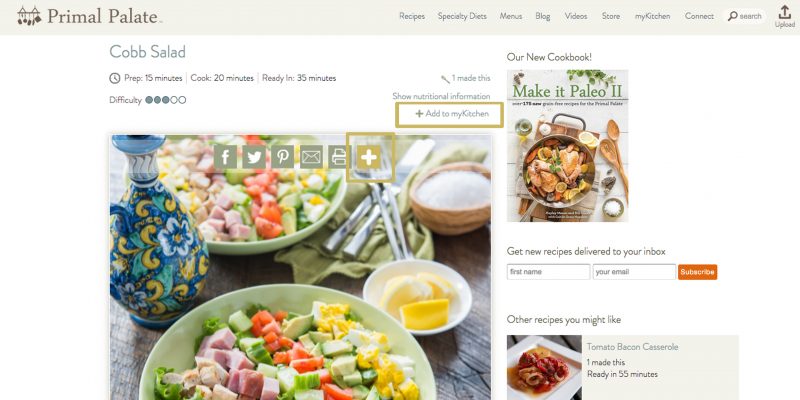The width and height of the screenshot is (800, 400).
Task: Open the Tomato Bacon Casserole recipe link
Action: pos(632,347)
